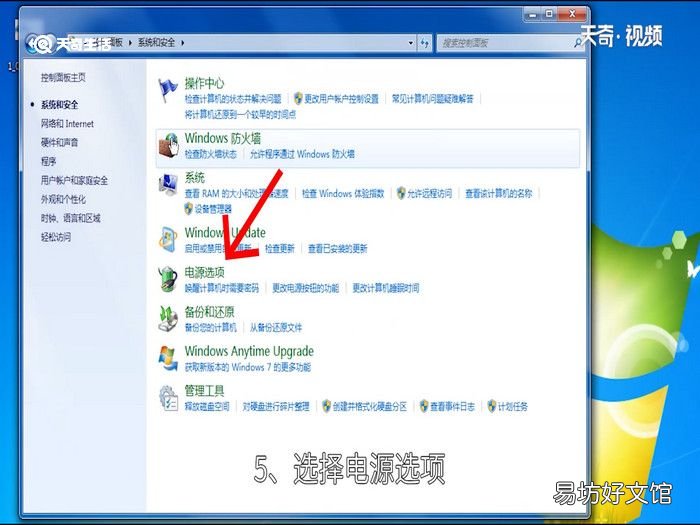The width and height of the screenshot is (700, 525).
Task: Click 常见计算机问题疑难解答 link
Action: (x=433, y=99)
